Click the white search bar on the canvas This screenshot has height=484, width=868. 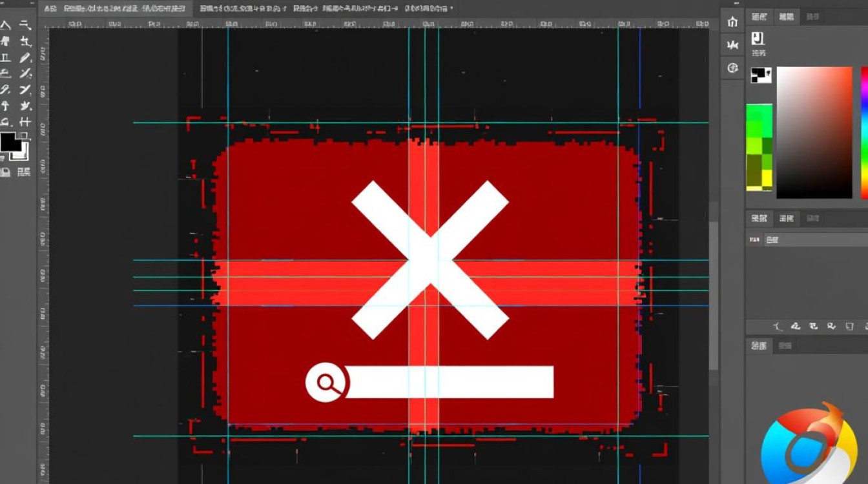[449, 382]
